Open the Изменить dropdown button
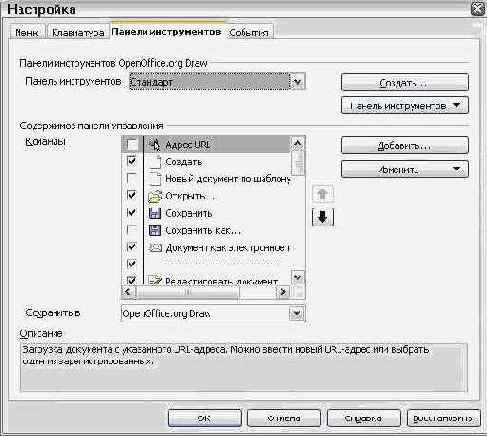 coord(405,170)
